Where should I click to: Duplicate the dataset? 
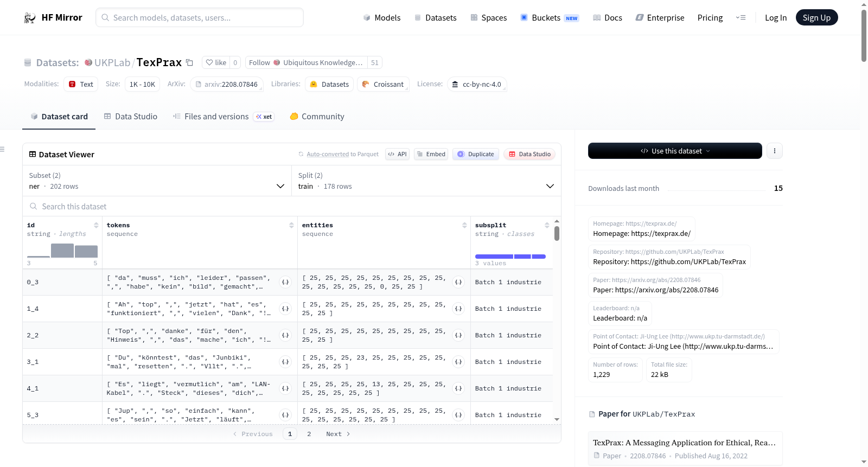(x=476, y=154)
